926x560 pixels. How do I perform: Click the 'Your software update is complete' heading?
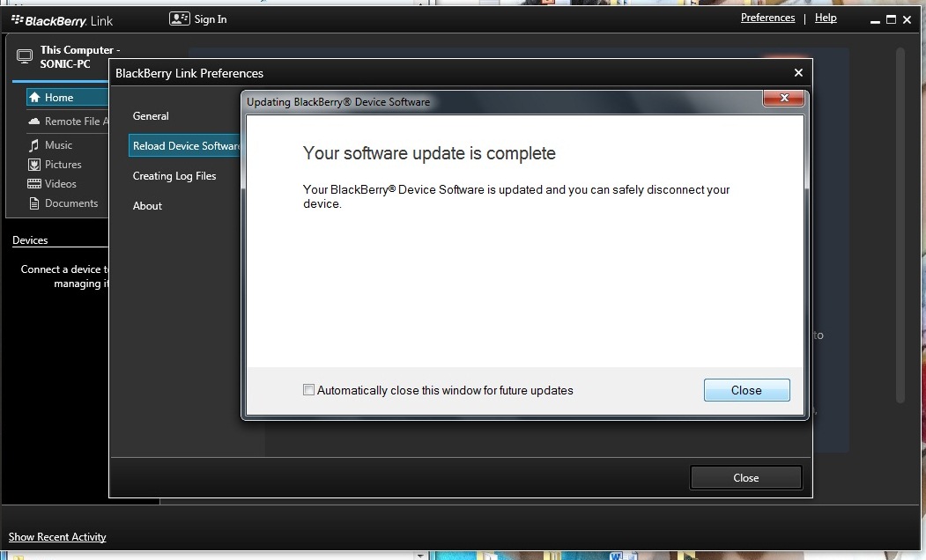(429, 153)
